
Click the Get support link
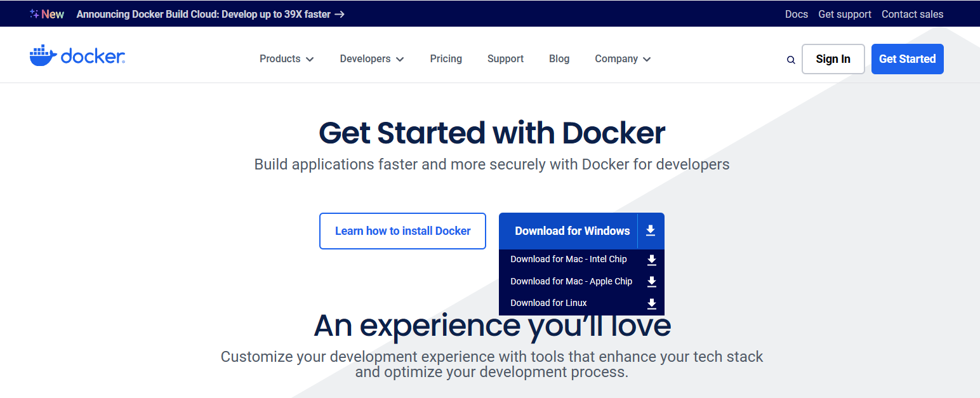(x=845, y=14)
